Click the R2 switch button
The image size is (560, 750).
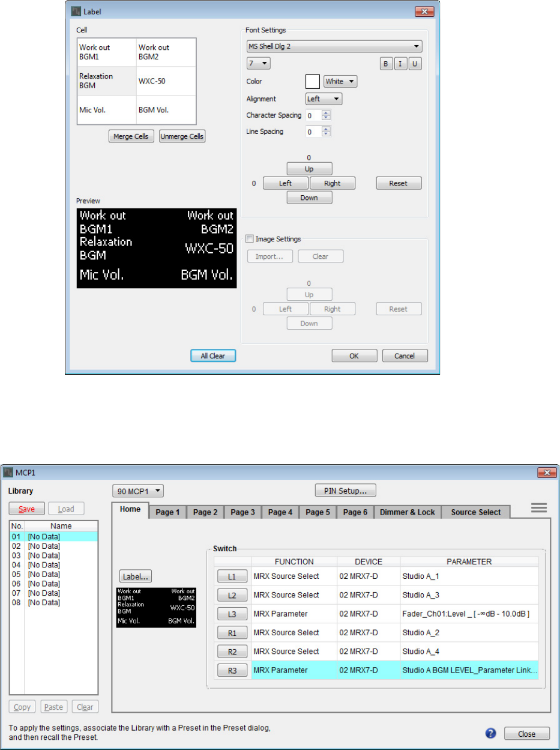[x=232, y=652]
